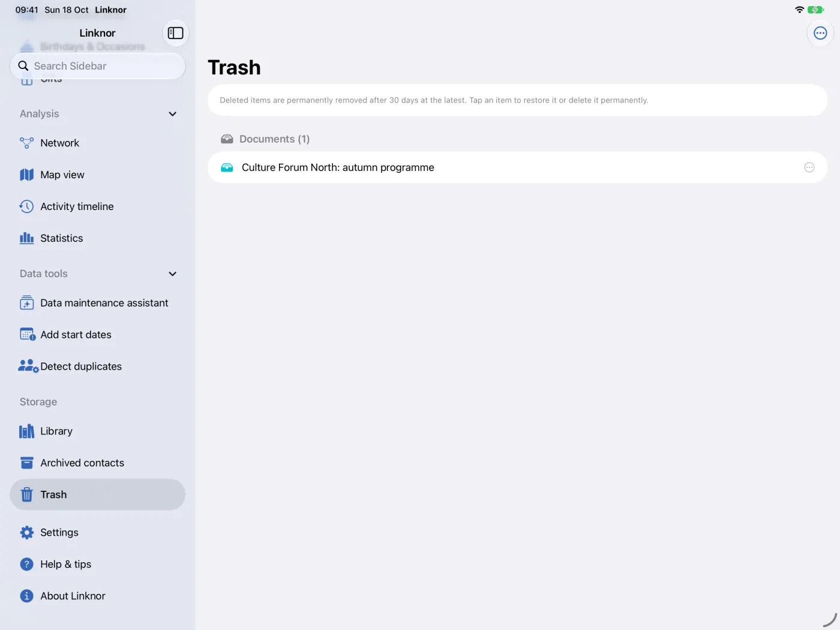Select the Map view label
This screenshot has height=630, width=840.
click(x=62, y=175)
